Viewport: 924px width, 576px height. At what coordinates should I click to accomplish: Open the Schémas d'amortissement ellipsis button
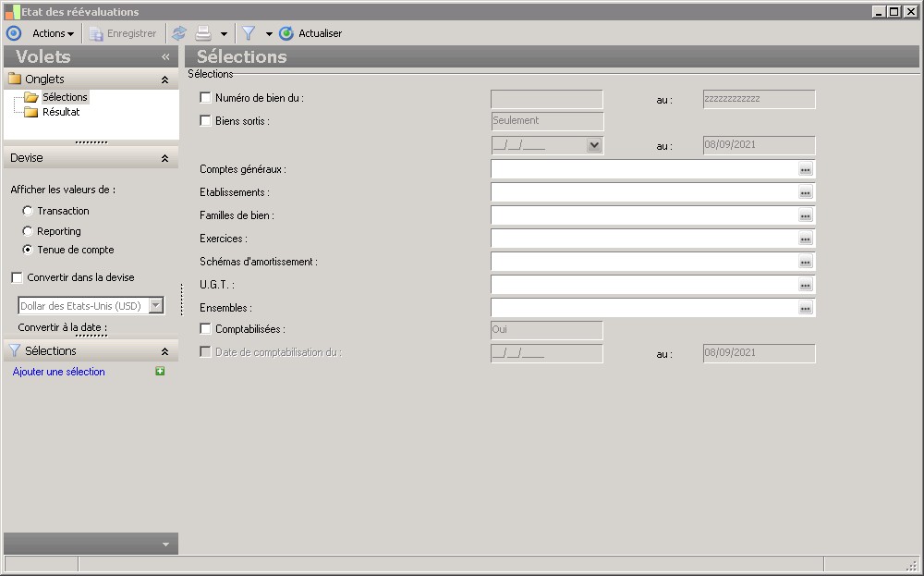point(806,262)
